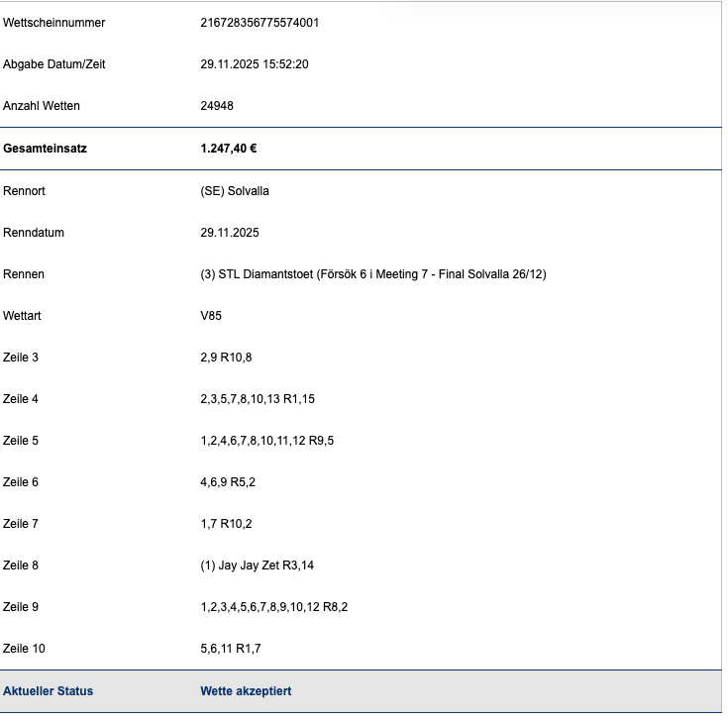Click the Zeile 10 value 5,6,11 R1,7

[x=233, y=649]
